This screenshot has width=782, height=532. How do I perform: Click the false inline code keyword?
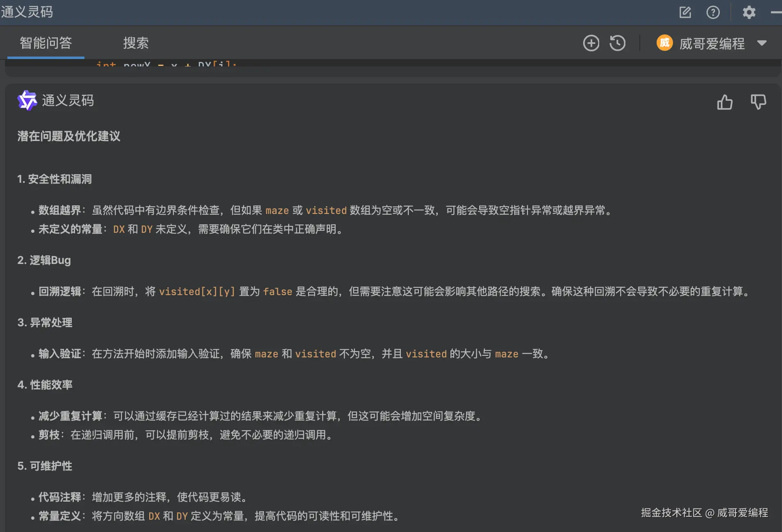277,292
